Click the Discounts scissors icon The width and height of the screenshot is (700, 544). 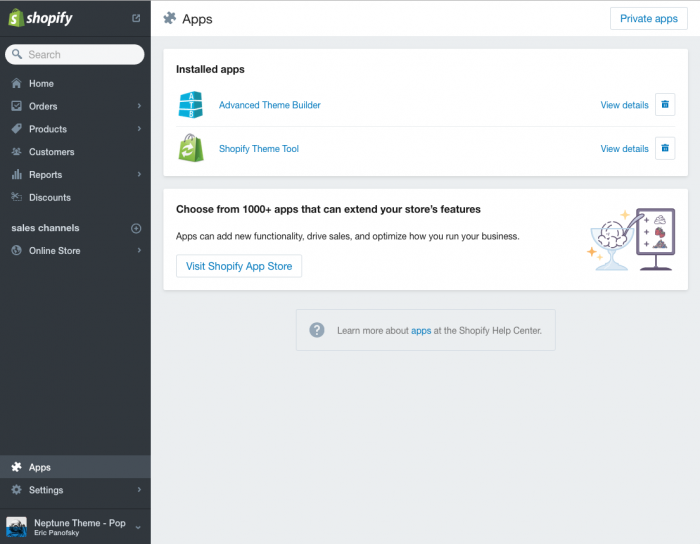(x=17, y=197)
